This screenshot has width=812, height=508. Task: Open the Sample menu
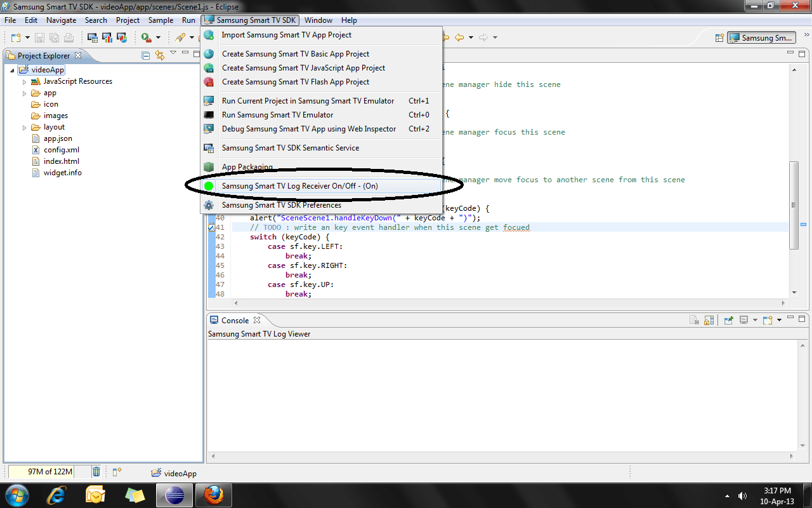(x=160, y=20)
